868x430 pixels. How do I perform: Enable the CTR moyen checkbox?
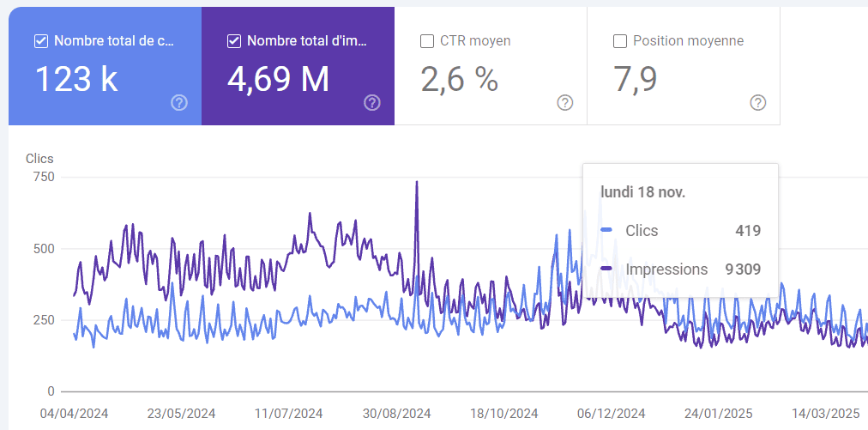point(426,41)
